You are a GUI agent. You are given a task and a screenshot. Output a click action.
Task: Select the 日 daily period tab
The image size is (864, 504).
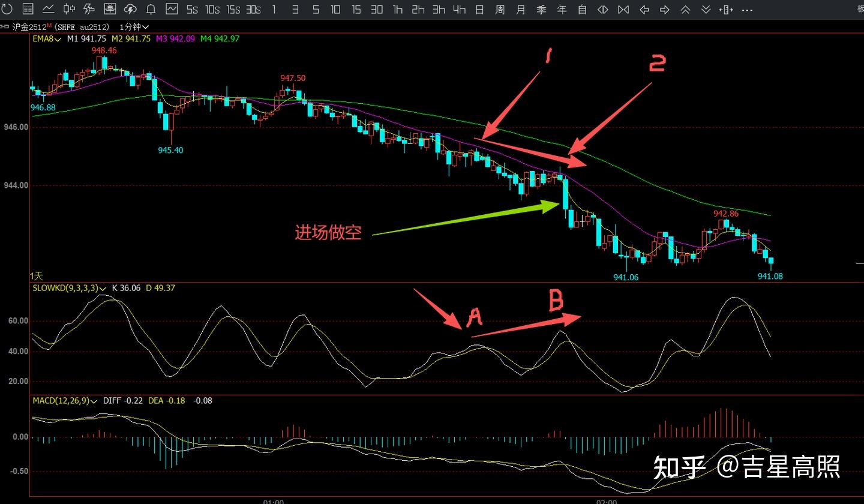coord(479,10)
